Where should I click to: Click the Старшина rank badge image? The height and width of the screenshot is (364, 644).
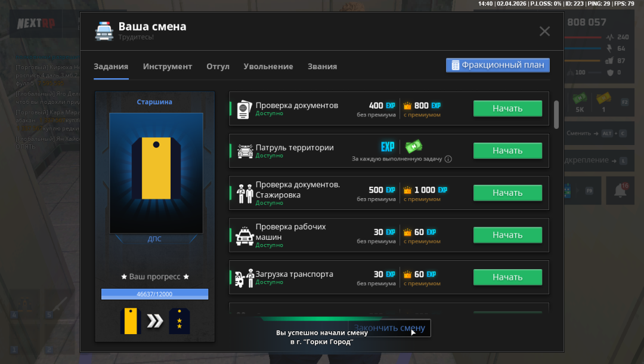coord(156,172)
